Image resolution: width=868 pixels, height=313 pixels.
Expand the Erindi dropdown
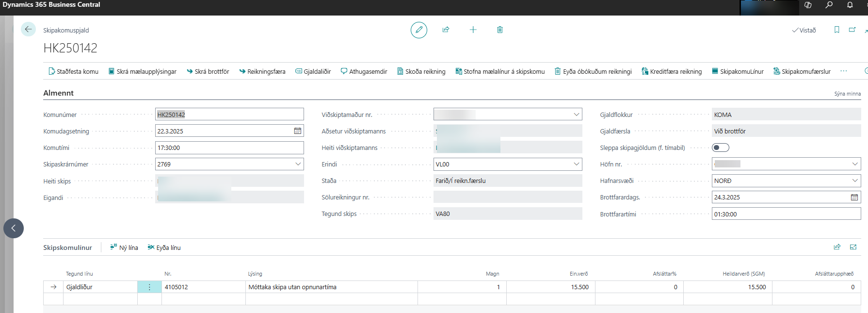576,164
